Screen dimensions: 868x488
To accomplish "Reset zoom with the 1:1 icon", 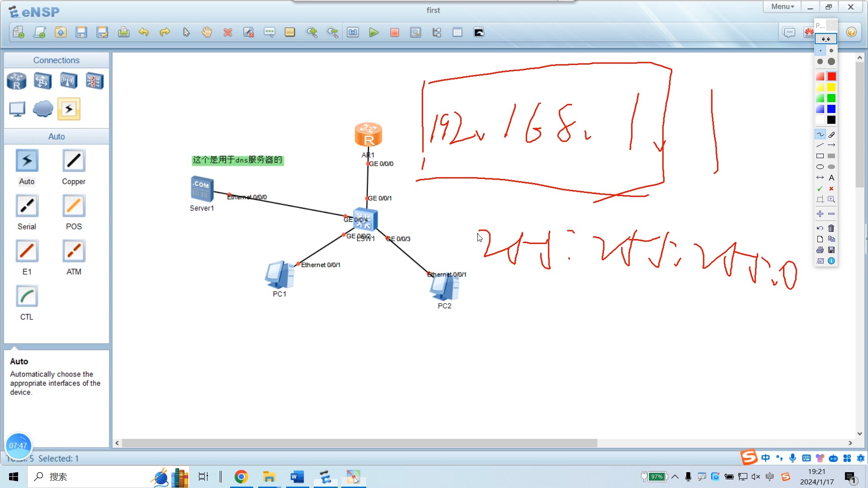I will (x=353, y=32).
